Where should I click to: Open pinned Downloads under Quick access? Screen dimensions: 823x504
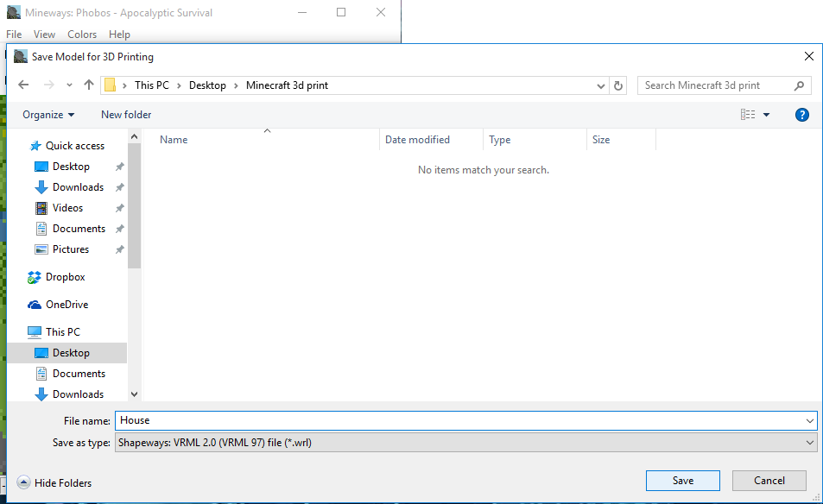tap(78, 187)
